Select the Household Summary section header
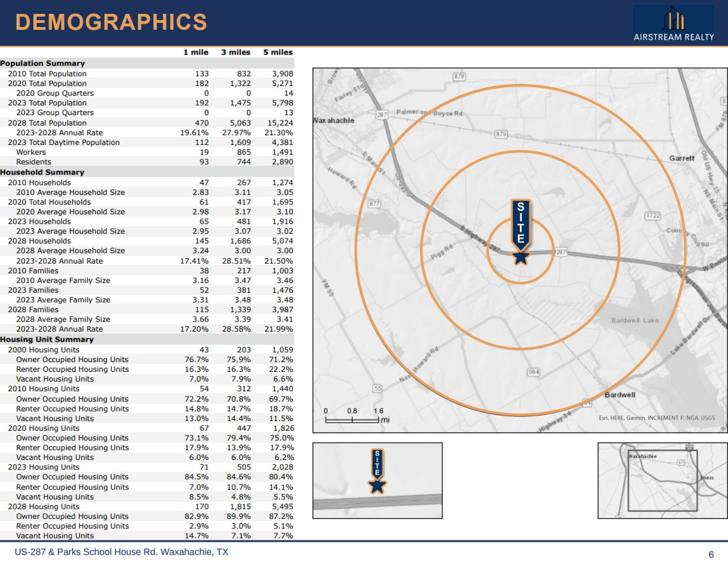 pyautogui.click(x=42, y=172)
